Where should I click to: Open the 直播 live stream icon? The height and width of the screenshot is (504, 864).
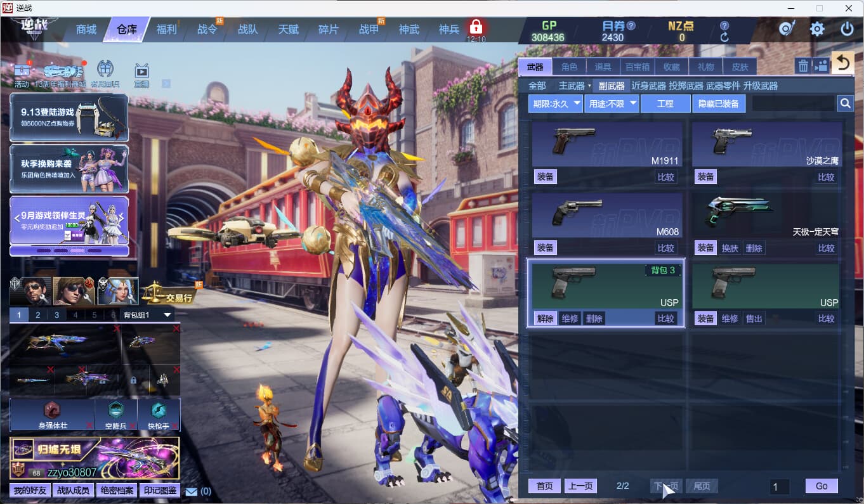pos(141,75)
